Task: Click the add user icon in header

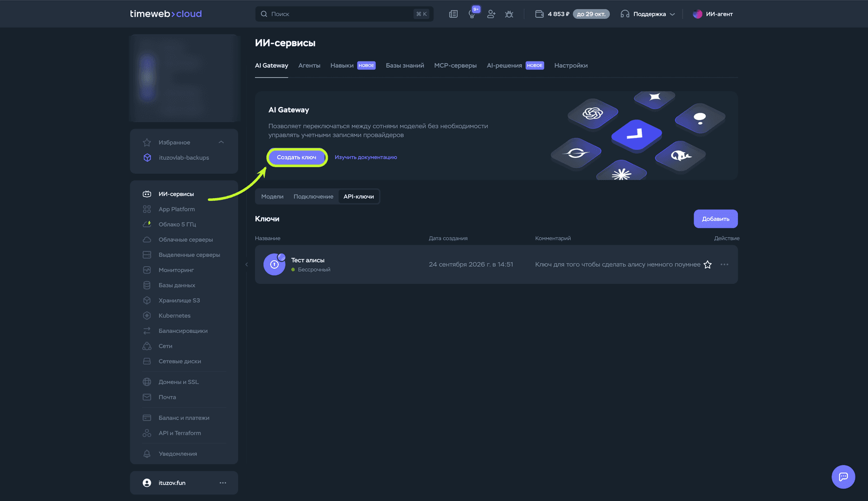Action: pyautogui.click(x=491, y=14)
